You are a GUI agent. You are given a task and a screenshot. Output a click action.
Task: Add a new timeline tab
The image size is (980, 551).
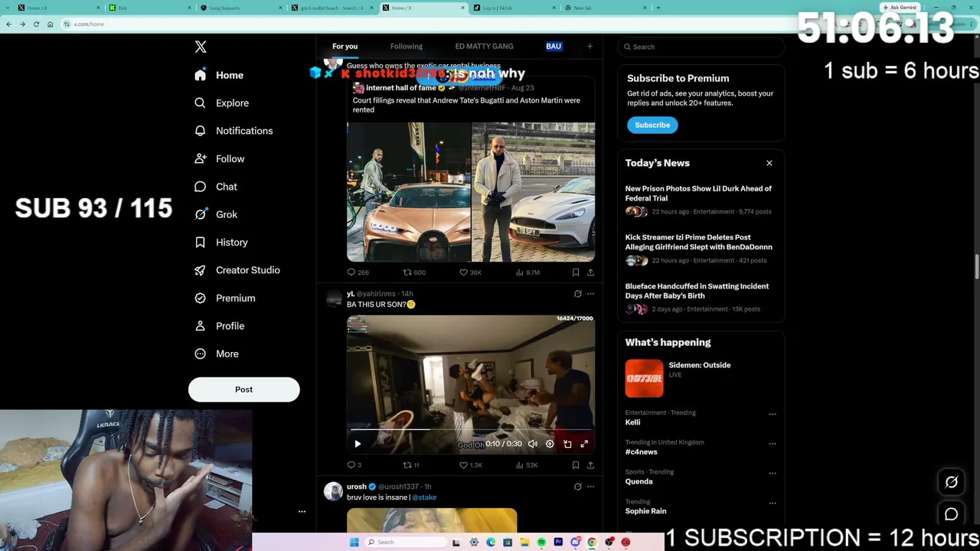pyautogui.click(x=590, y=47)
